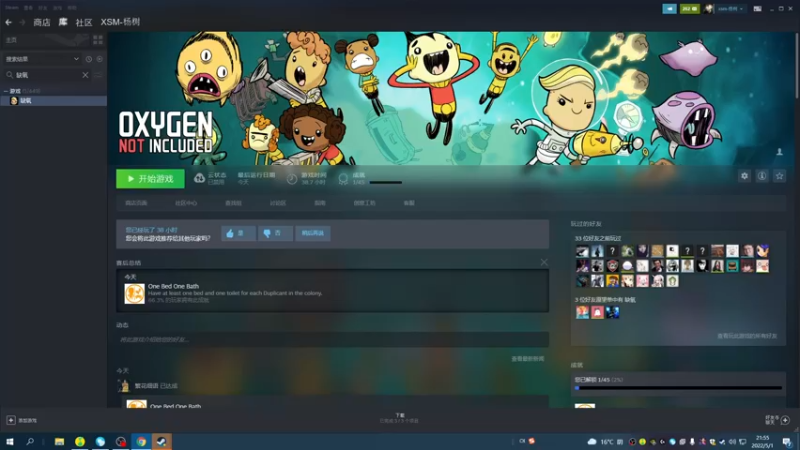The image size is (800, 450).
Task: Open game info icon
Action: (762, 176)
